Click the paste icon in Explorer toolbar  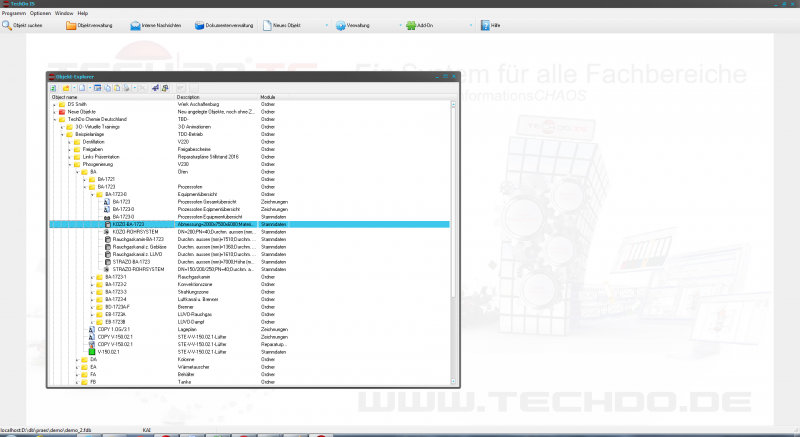(x=117, y=88)
